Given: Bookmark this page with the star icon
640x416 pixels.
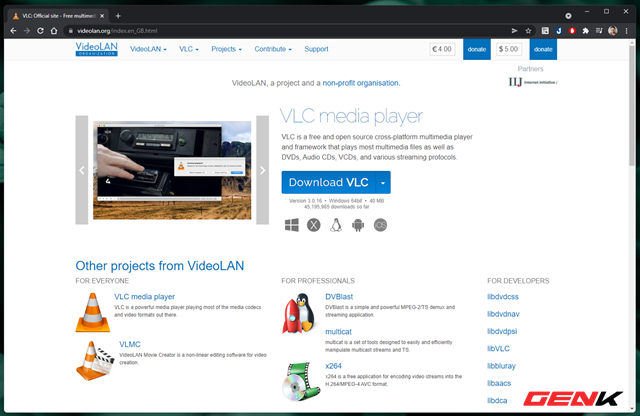Looking at the screenshot, I should click(528, 31).
